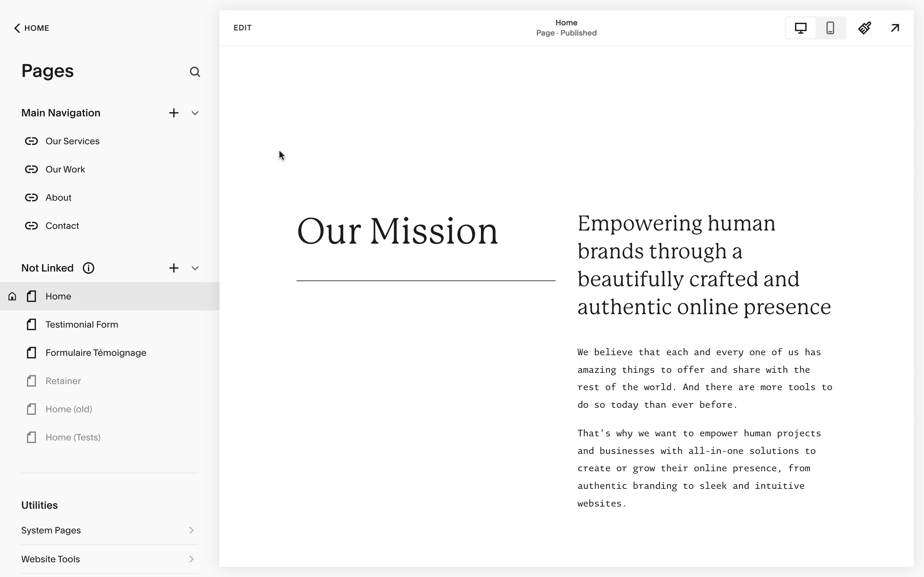Image resolution: width=924 pixels, height=577 pixels.
Task: Expand the Not Linked section
Action: [195, 268]
